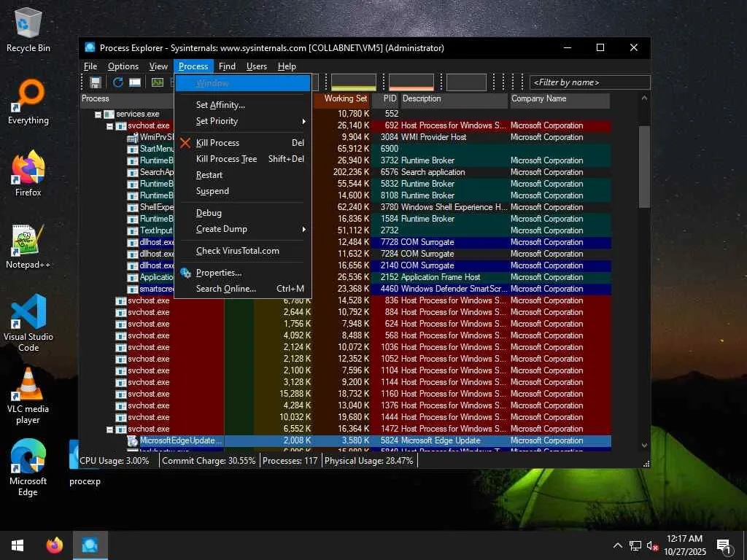Open the Users menu
The image size is (747, 560).
pos(256,66)
